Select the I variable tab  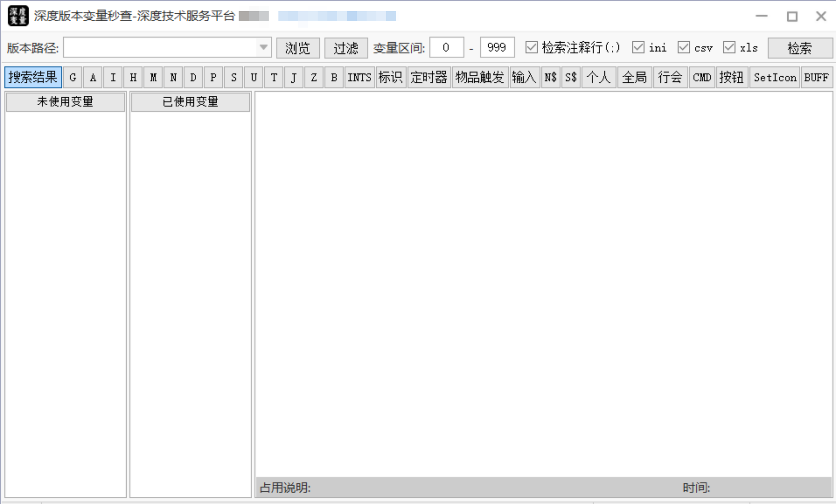tap(113, 77)
